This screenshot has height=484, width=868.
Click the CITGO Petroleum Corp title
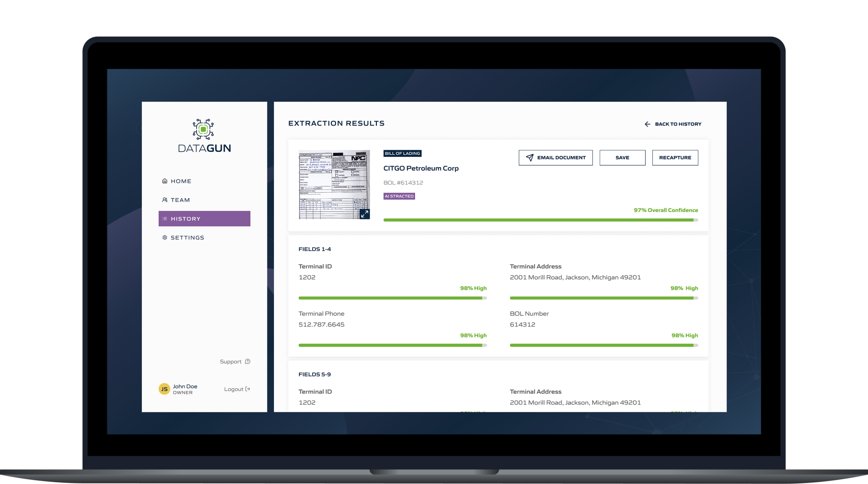[x=421, y=168]
